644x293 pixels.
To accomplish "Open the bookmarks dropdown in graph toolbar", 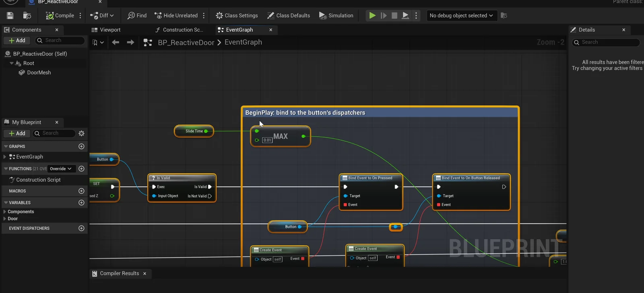I will click(x=98, y=42).
